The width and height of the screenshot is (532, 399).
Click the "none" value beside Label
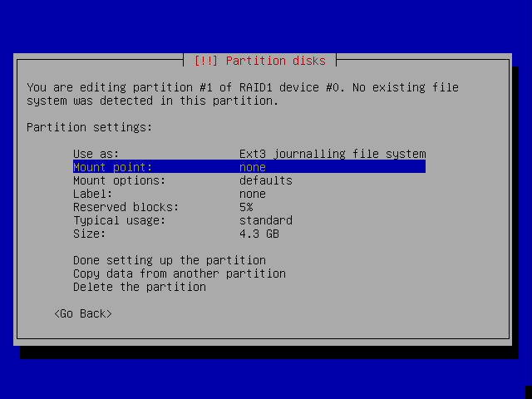tap(253, 194)
